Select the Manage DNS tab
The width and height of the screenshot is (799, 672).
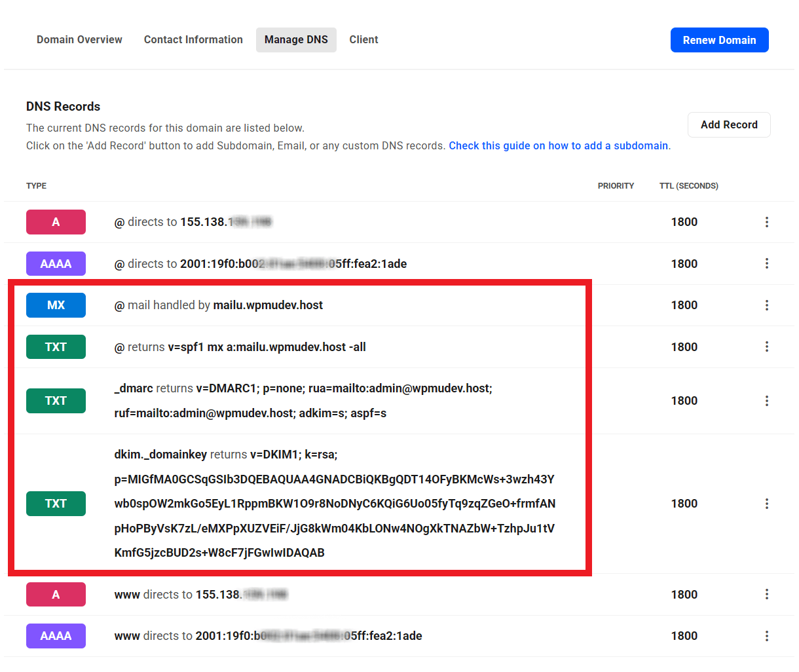296,40
